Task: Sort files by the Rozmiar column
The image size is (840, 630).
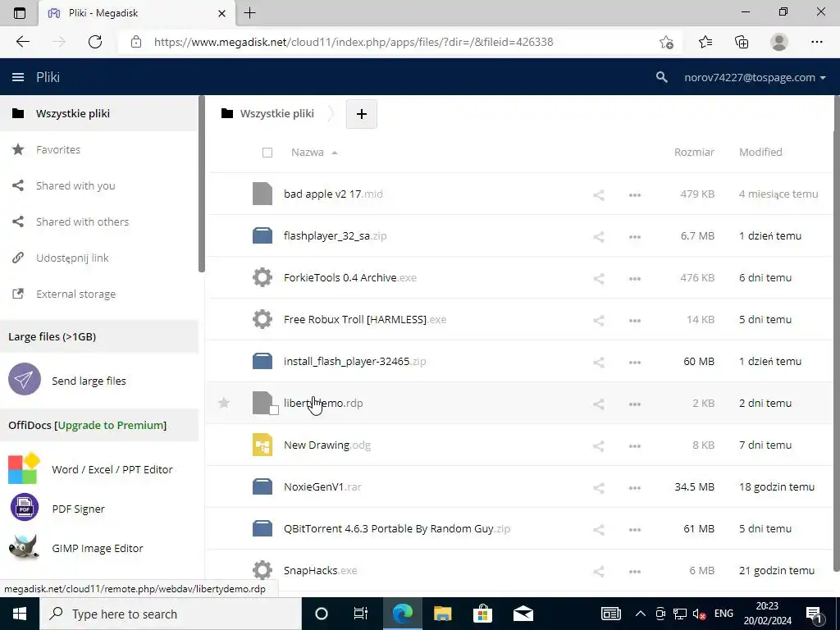Action: (694, 152)
